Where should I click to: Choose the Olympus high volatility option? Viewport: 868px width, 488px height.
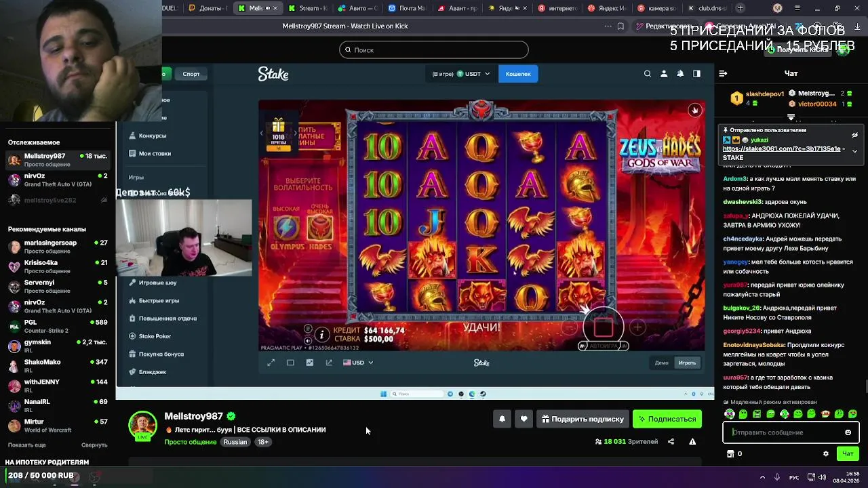[286, 227]
